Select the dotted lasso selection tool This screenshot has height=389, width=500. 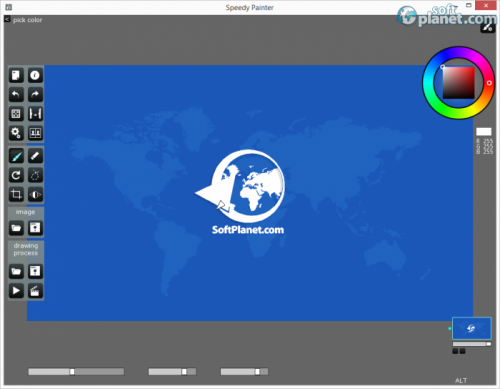[x=35, y=175]
